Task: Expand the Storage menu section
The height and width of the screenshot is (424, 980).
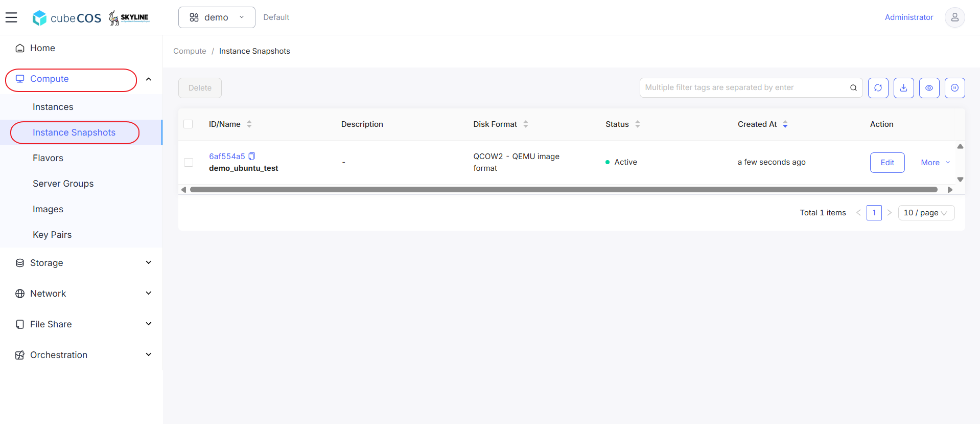Action: pos(81,263)
